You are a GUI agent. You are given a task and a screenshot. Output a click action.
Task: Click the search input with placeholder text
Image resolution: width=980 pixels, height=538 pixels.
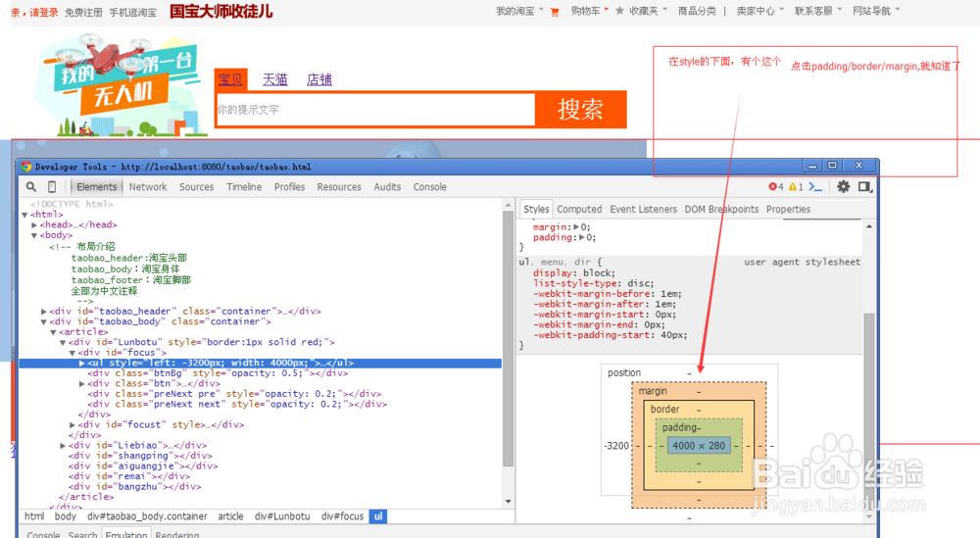(375, 110)
